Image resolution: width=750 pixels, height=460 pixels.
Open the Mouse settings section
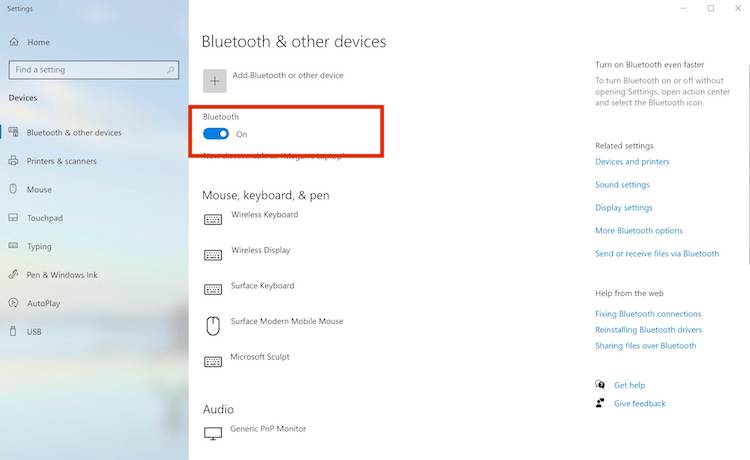[39, 189]
